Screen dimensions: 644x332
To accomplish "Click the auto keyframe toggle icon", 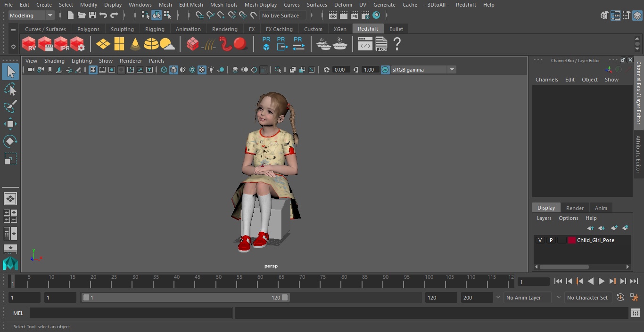I will (620, 298).
